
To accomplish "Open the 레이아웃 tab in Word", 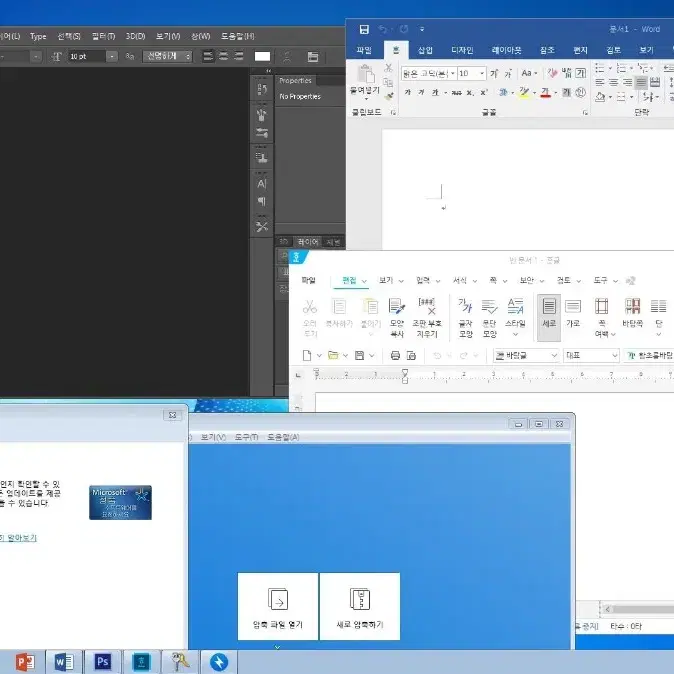I will 506,50.
